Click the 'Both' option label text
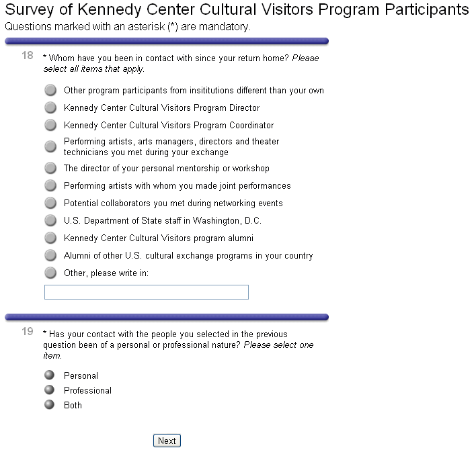 coord(73,406)
